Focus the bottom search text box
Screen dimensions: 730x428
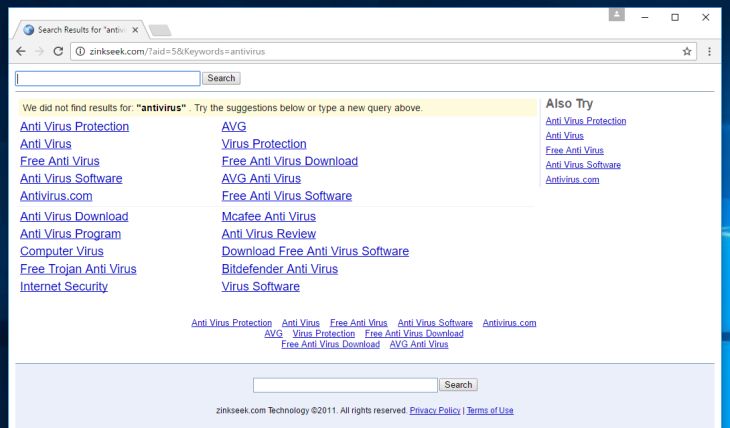345,385
